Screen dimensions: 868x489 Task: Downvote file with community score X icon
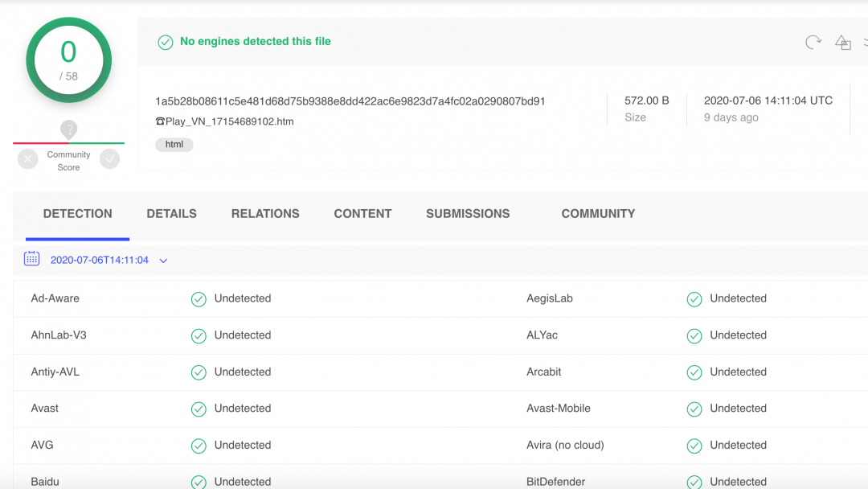(28, 160)
